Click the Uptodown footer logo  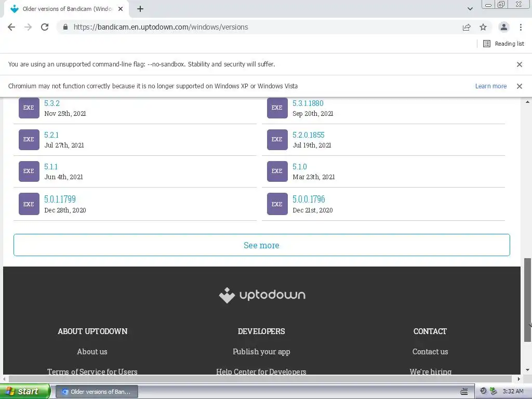pos(262,295)
